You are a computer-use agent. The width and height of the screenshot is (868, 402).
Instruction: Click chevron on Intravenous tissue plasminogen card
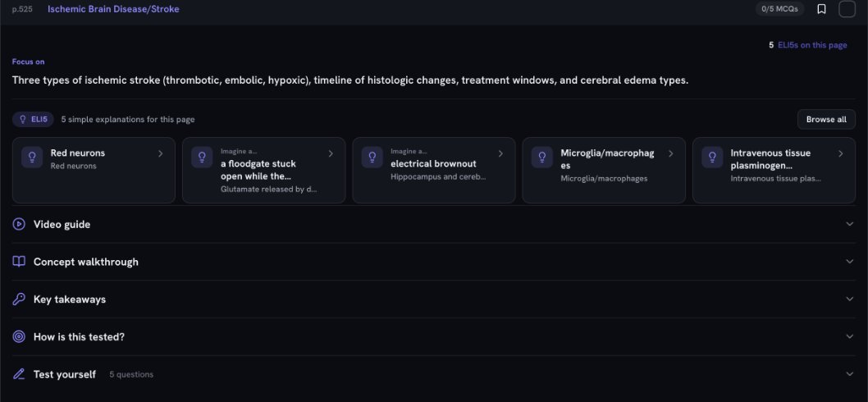(x=840, y=153)
